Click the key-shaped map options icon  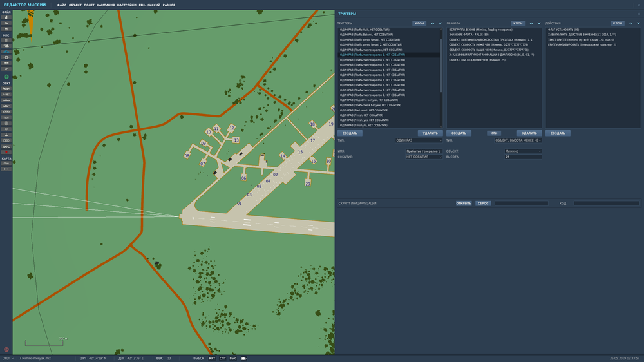[x=6, y=163]
